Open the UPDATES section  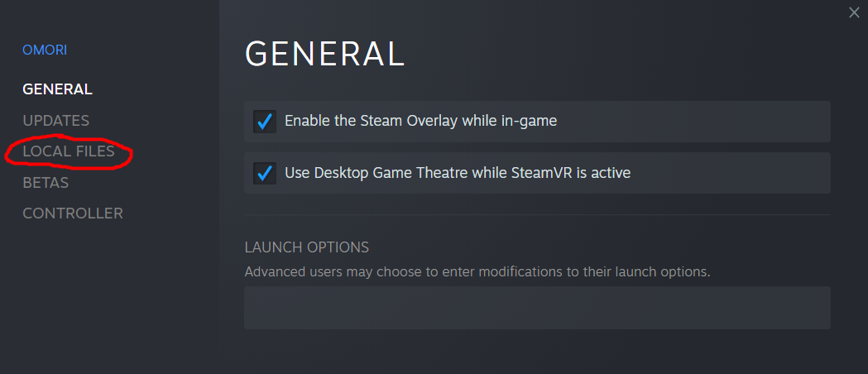click(x=55, y=121)
